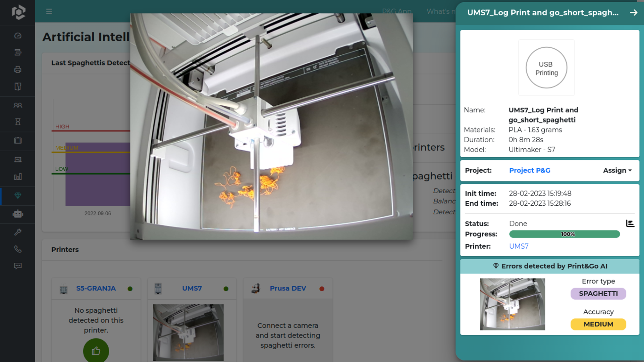Open the dashboard gauge icon in sidebar
The width and height of the screenshot is (644, 362).
click(x=18, y=36)
